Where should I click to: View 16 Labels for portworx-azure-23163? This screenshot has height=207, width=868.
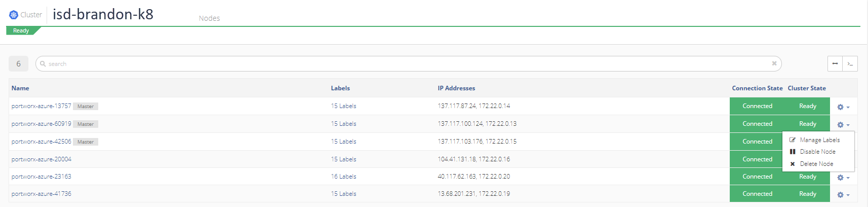[x=343, y=177]
